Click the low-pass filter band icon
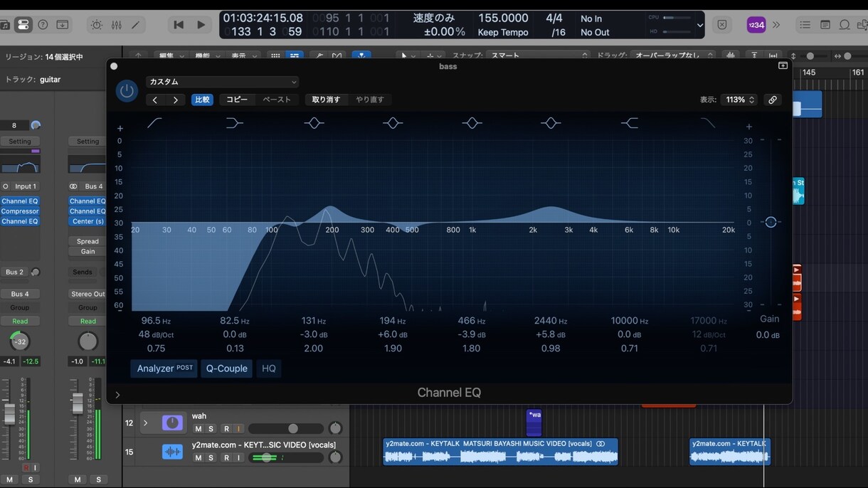 pos(708,123)
